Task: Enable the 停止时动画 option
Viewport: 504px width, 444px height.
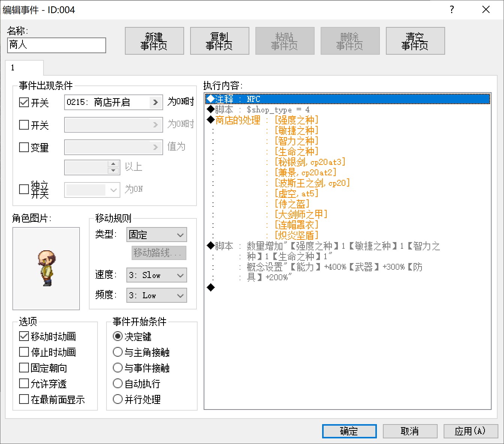Action: 24,352
